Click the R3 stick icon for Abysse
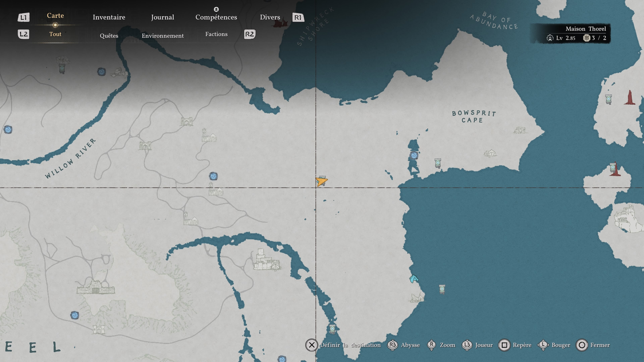Viewport: 644px width, 362px height. coord(392,345)
